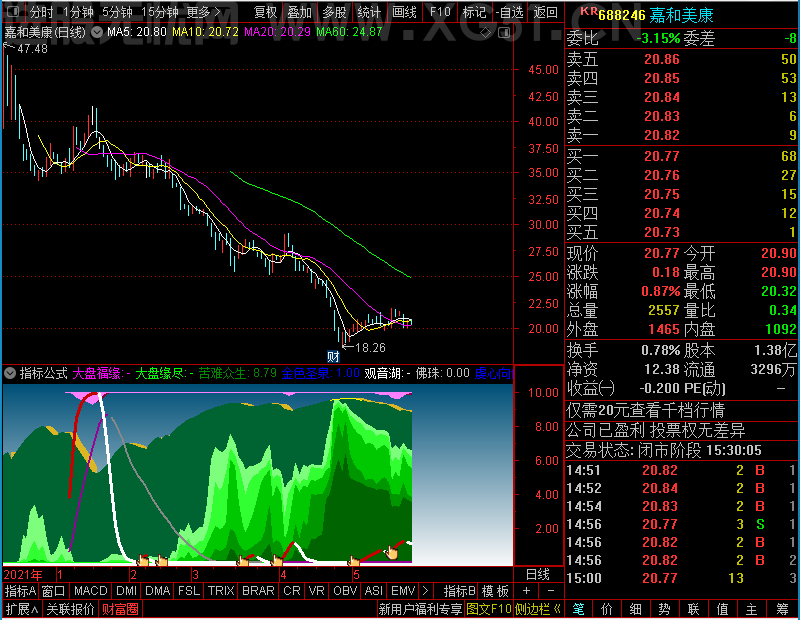Select the MACD indicator tab
Image resolution: width=800 pixels, height=620 pixels.
pos(90,591)
